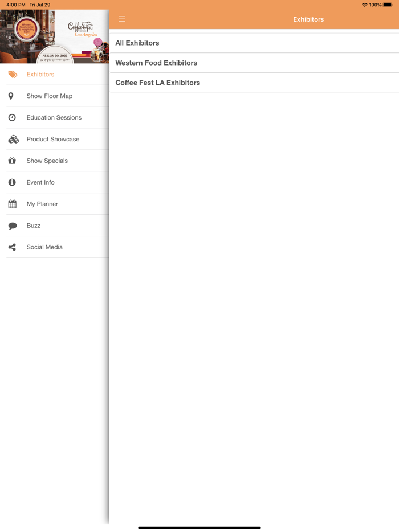Choose Western Food Exhibitors
The image size is (399, 532).
(254, 63)
